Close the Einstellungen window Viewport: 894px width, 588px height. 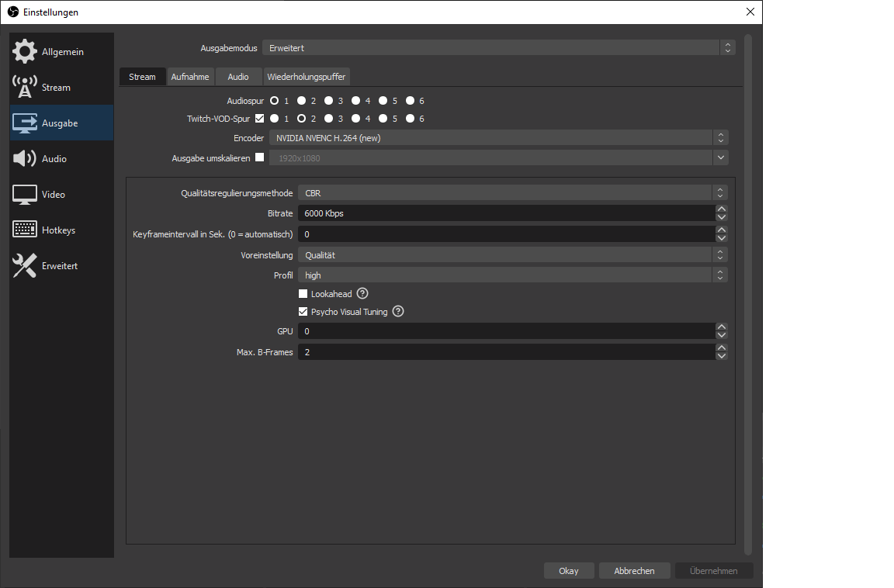pos(750,12)
